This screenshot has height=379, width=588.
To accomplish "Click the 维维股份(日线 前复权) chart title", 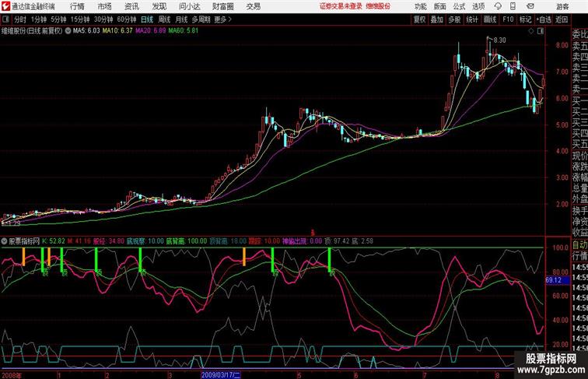I will coord(32,31).
